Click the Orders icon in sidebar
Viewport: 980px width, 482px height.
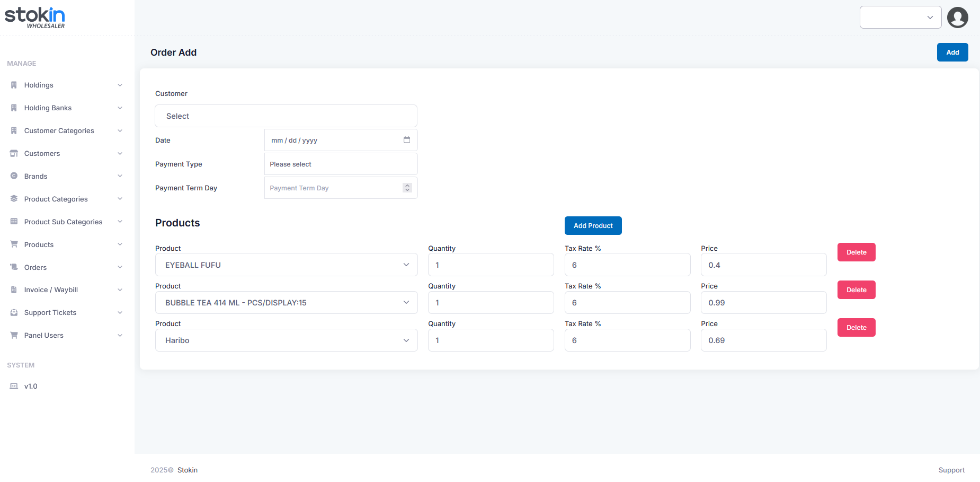(14, 267)
